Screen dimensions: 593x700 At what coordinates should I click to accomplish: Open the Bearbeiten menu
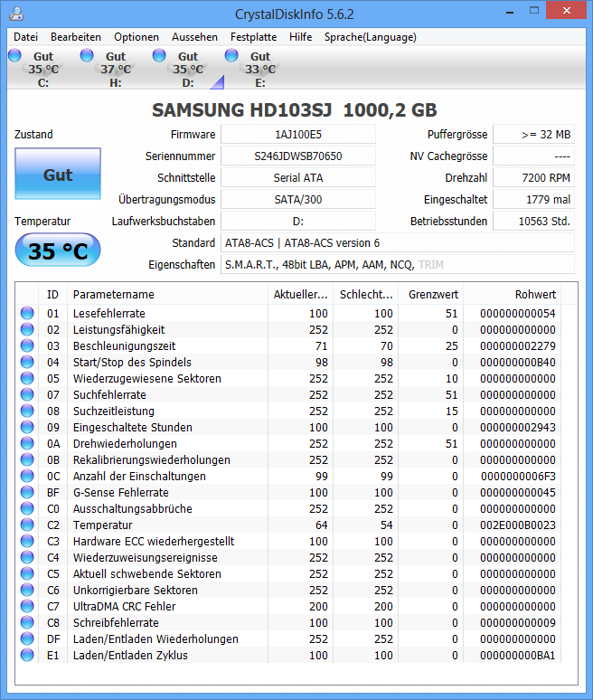[x=76, y=37]
